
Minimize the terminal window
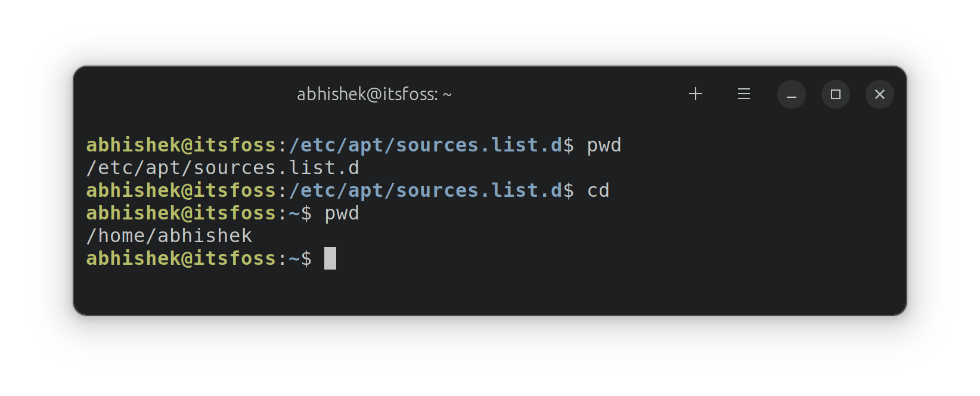(792, 94)
